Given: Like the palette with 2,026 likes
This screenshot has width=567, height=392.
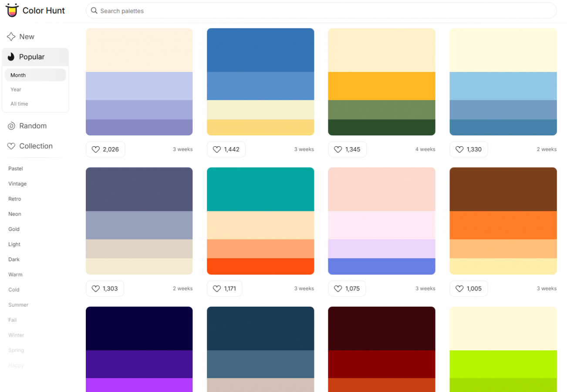Looking at the screenshot, I should (x=105, y=149).
